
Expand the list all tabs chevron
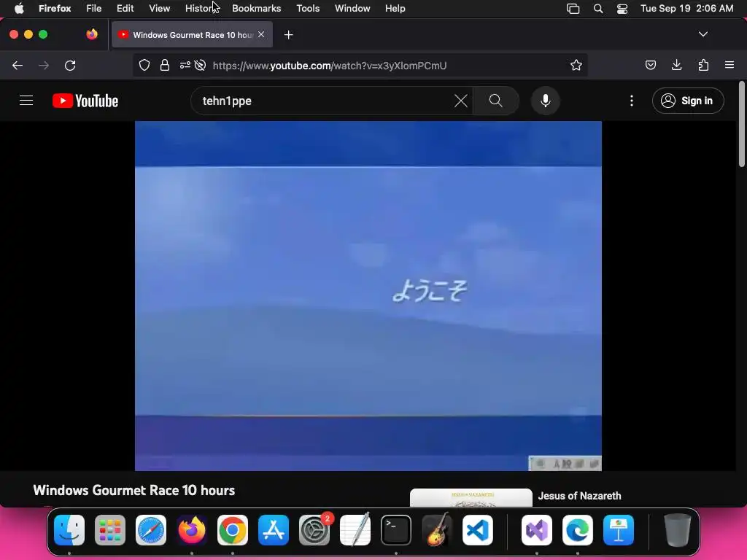[x=703, y=34]
